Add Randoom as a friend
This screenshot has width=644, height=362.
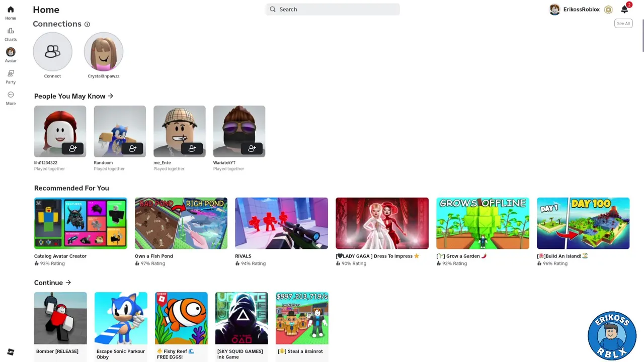tap(133, 148)
